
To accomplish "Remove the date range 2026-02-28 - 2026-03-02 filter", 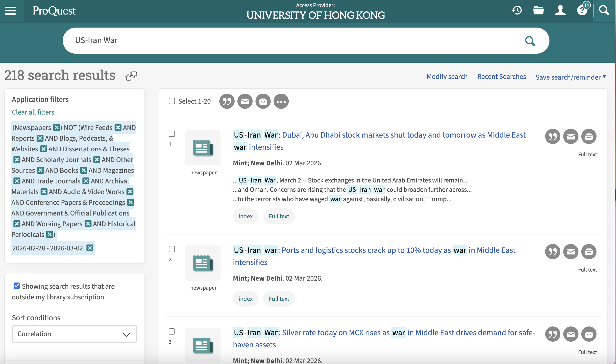I will click(x=90, y=248).
